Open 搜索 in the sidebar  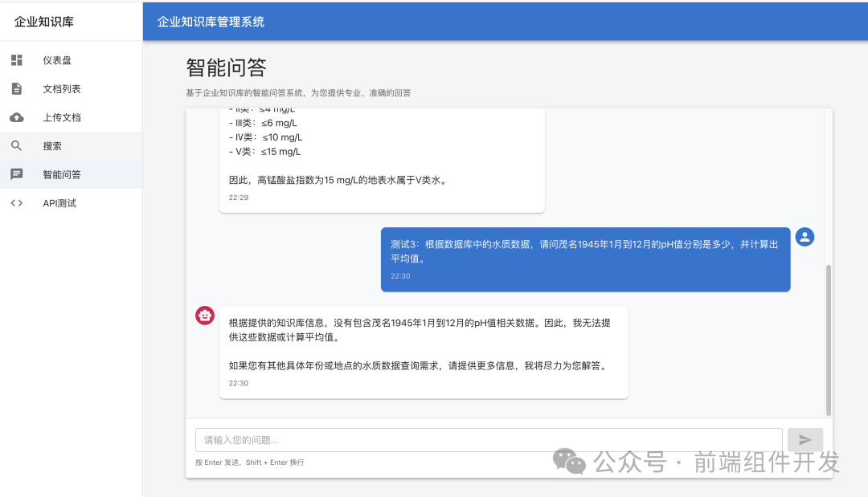coord(71,146)
